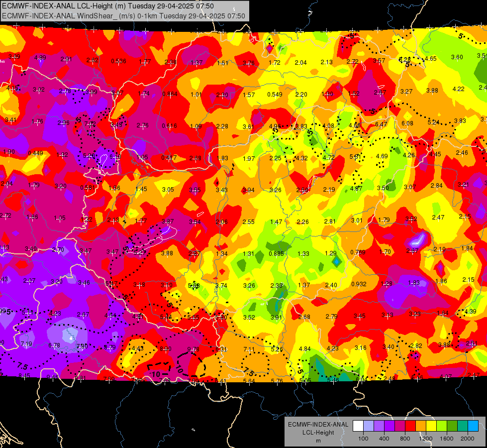Click wind shear value 5.24
The image size is (487, 448).
434,122
